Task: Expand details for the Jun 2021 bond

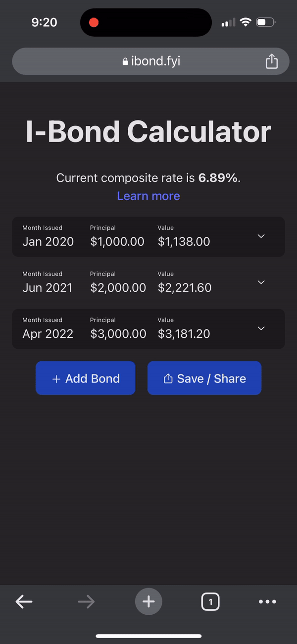Action: point(261,282)
